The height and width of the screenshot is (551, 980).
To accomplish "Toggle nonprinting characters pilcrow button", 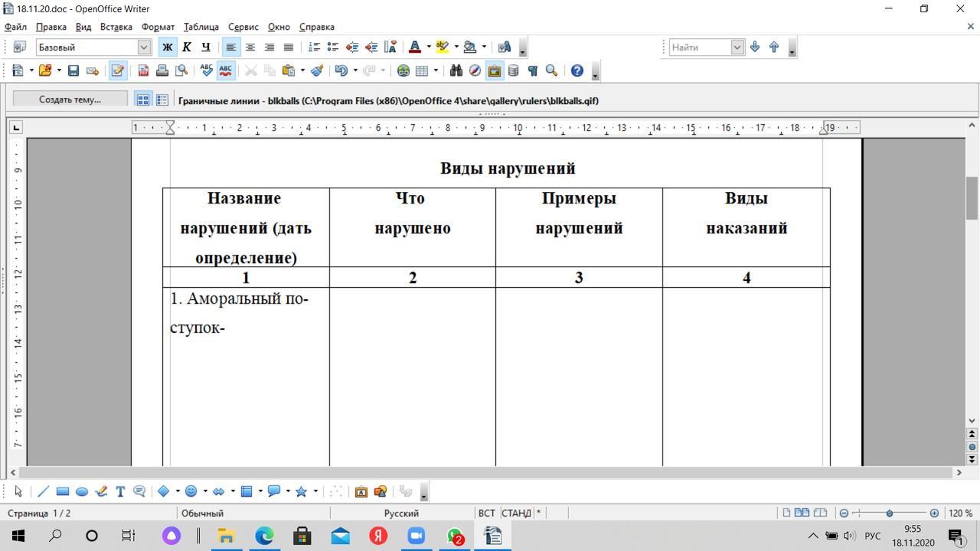I will tap(532, 70).
